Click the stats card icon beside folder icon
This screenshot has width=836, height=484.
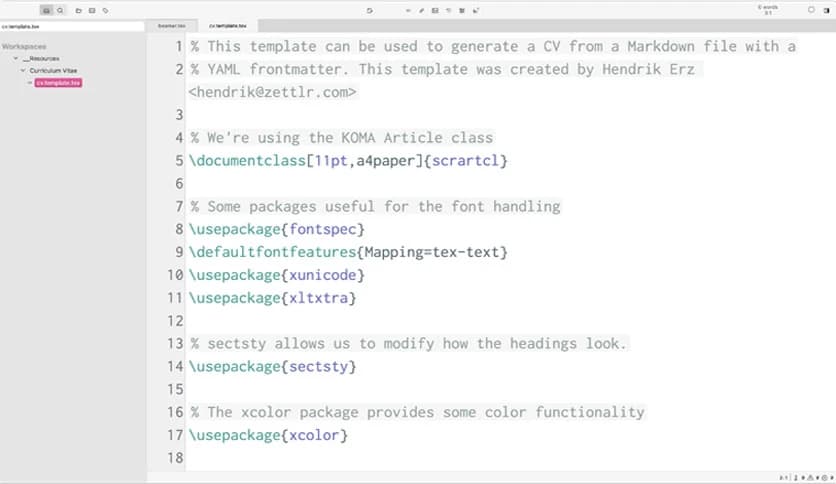tap(92, 10)
